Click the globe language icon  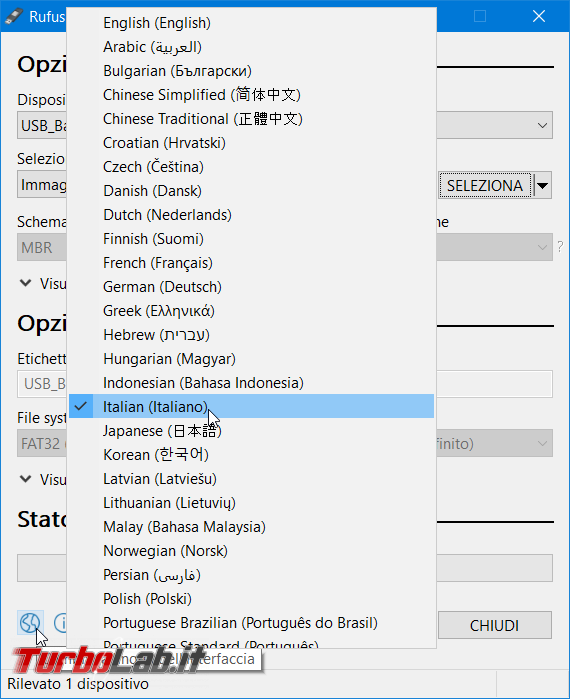coord(30,622)
